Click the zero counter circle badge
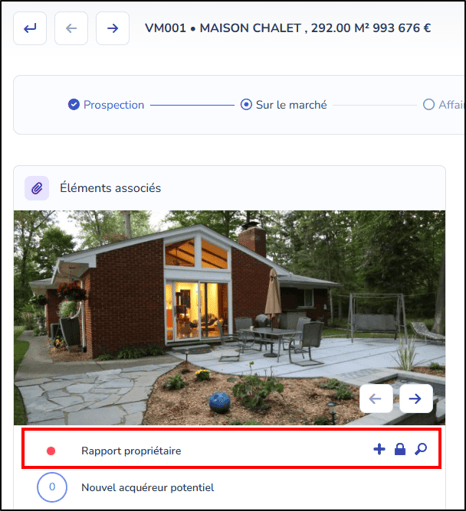 coord(52,487)
